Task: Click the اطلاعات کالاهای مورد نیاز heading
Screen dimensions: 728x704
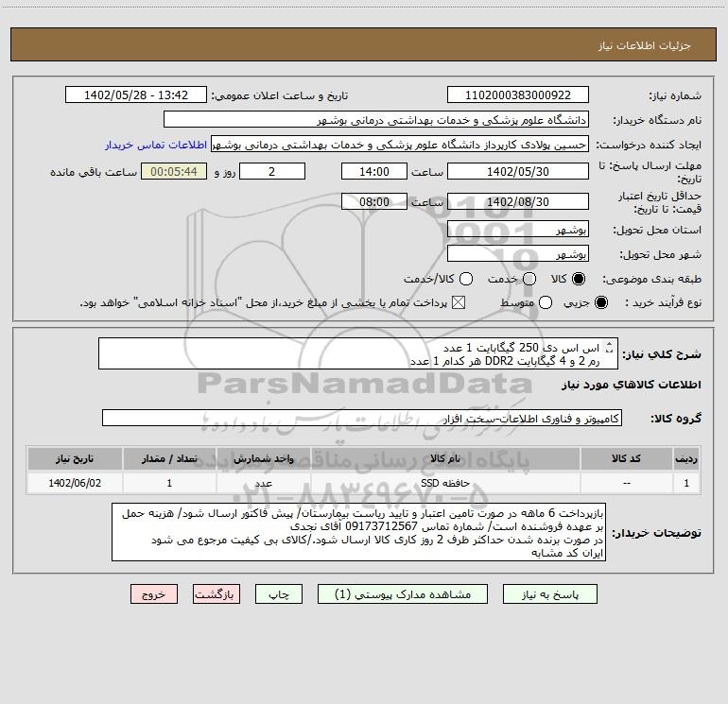Action: [632, 385]
